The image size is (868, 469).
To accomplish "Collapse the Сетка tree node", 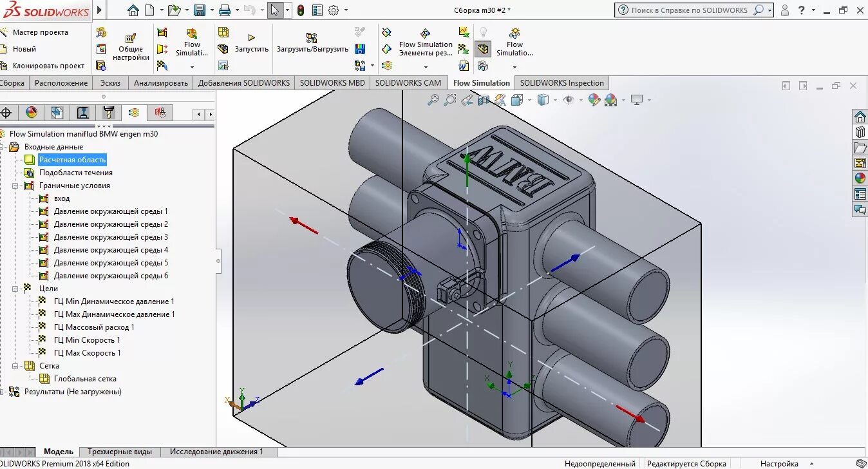I will [x=14, y=366].
